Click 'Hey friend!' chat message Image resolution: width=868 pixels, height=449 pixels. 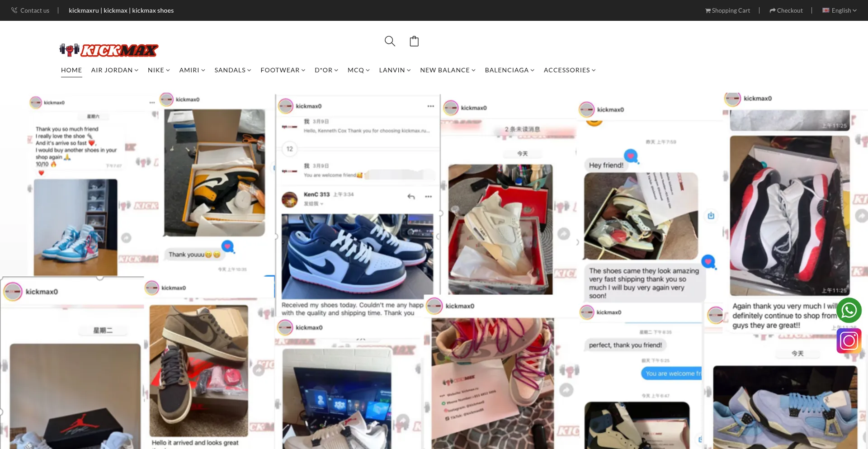[606, 165]
